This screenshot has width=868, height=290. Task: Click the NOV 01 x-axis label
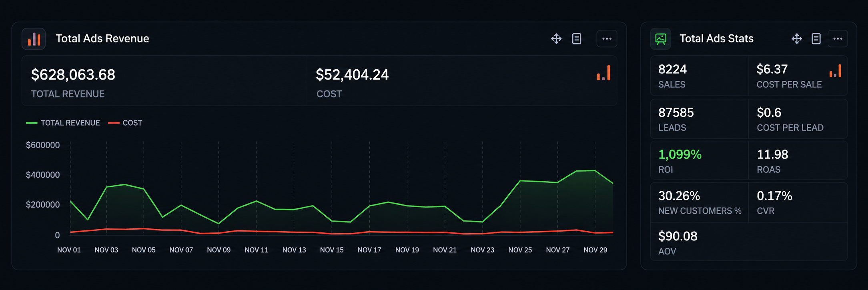[69, 250]
